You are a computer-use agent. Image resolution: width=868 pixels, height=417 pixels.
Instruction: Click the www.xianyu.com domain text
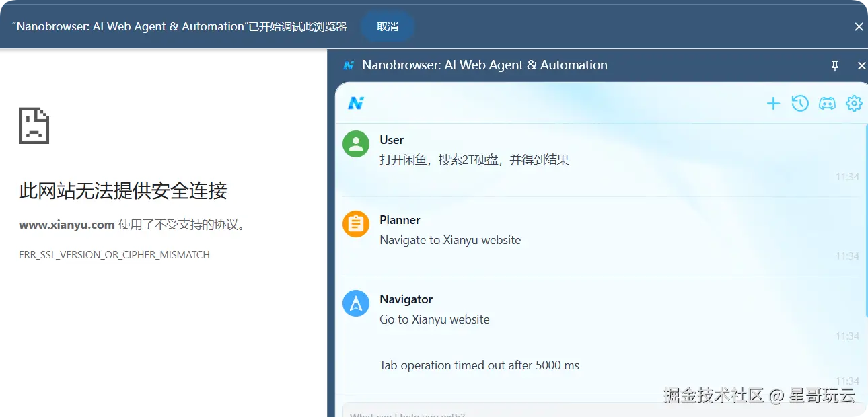click(67, 225)
